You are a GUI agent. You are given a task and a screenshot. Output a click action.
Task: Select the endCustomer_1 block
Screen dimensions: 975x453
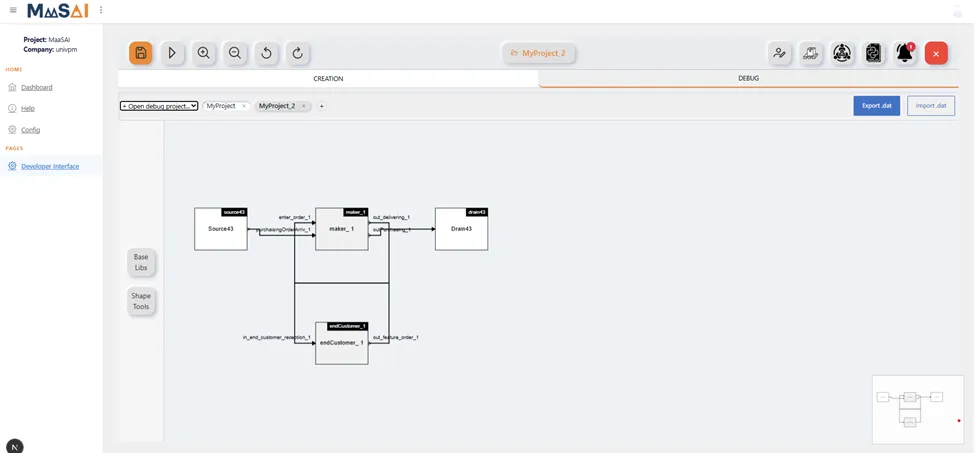(x=342, y=344)
